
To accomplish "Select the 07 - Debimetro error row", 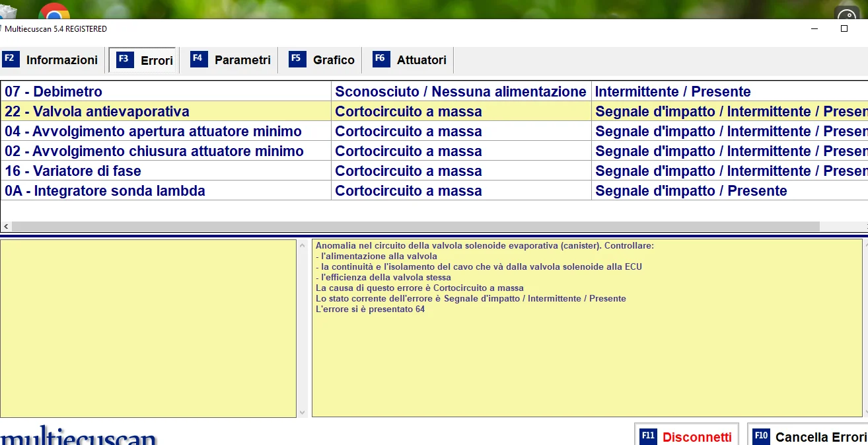I will click(x=165, y=91).
